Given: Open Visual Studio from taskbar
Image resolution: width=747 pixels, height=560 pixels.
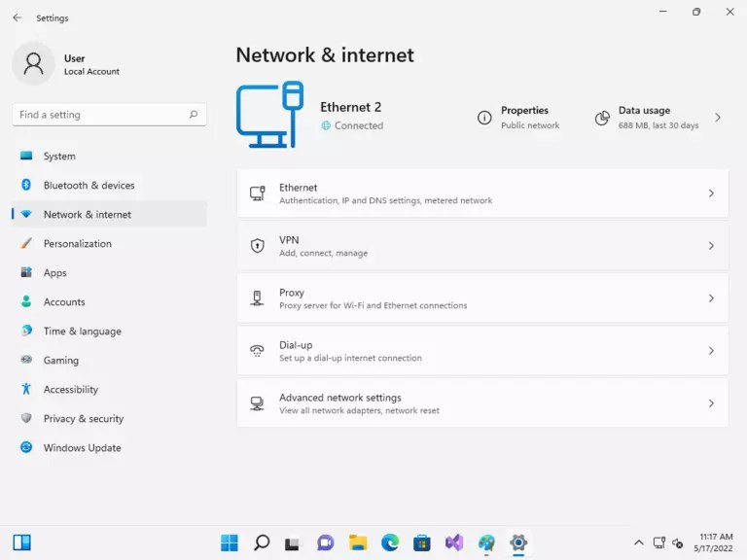Looking at the screenshot, I should 454,542.
